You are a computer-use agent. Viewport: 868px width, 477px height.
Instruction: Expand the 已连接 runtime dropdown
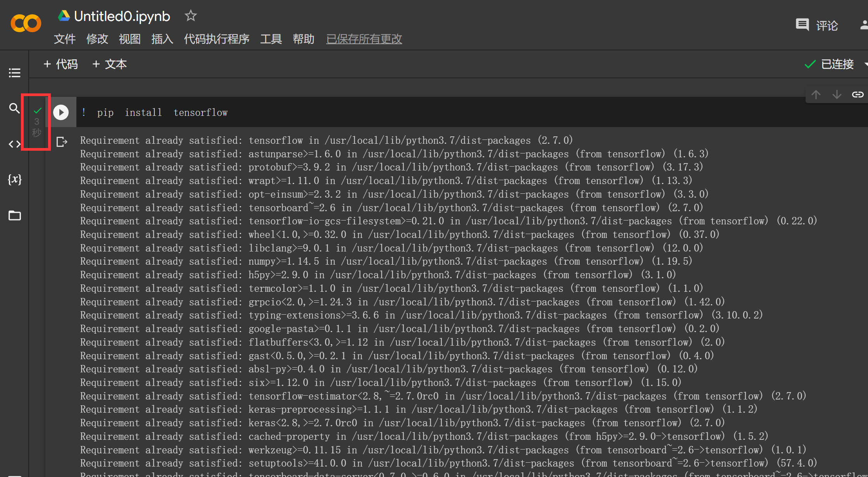tap(865, 64)
